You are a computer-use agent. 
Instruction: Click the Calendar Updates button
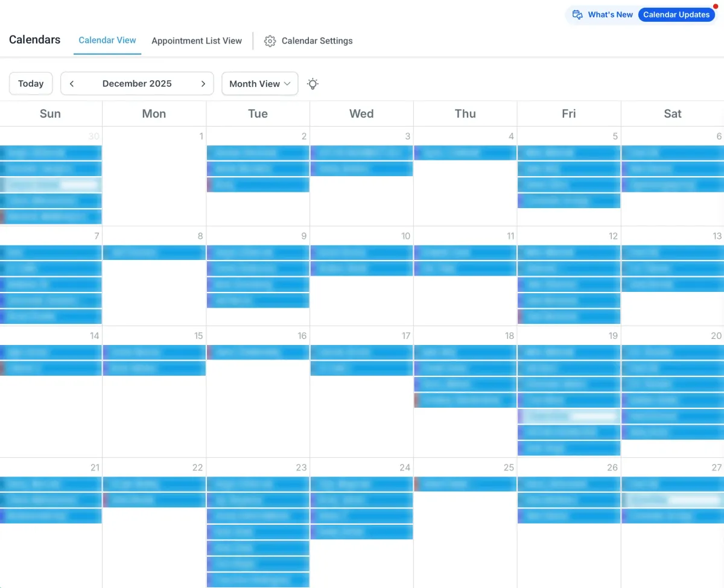coord(676,14)
